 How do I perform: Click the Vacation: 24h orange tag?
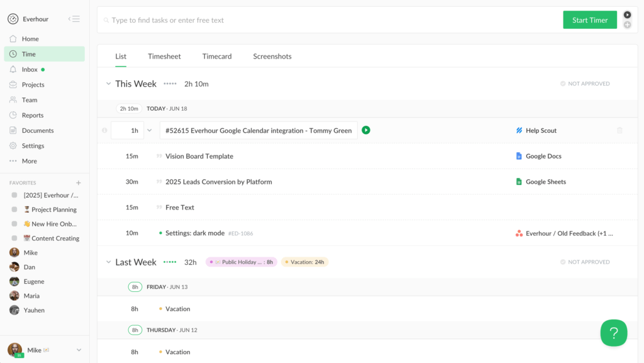coord(304,262)
